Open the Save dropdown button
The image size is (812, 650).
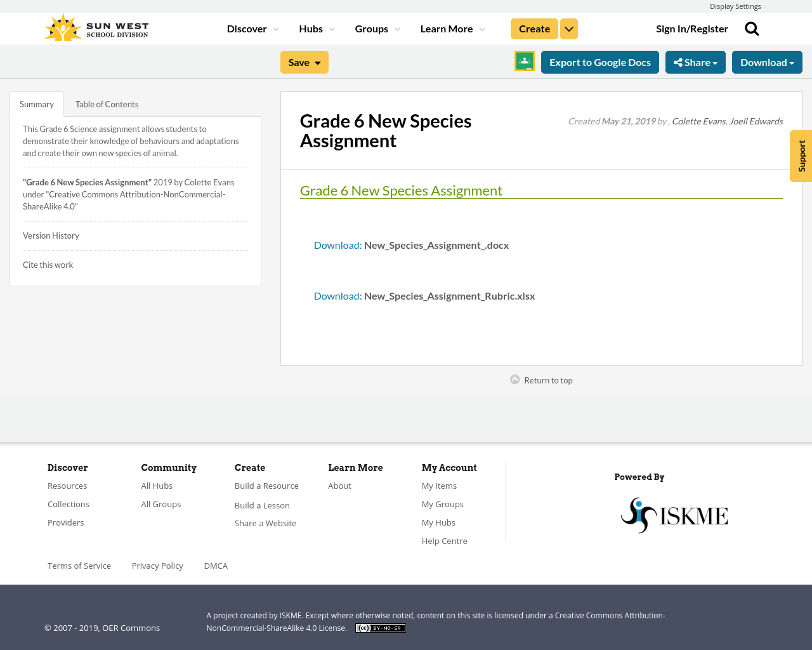(304, 62)
